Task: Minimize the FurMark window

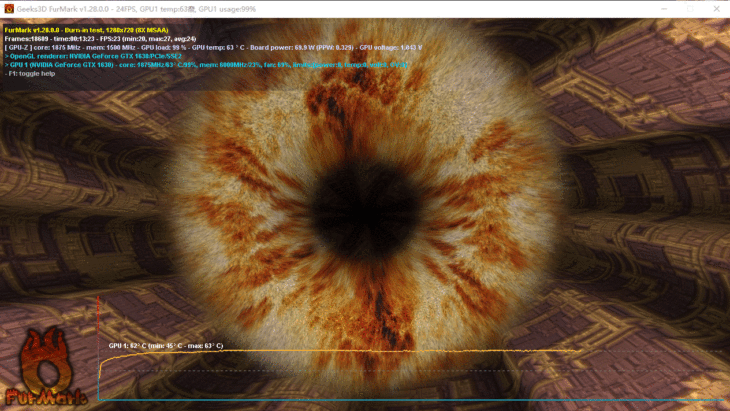Action: tap(664, 9)
